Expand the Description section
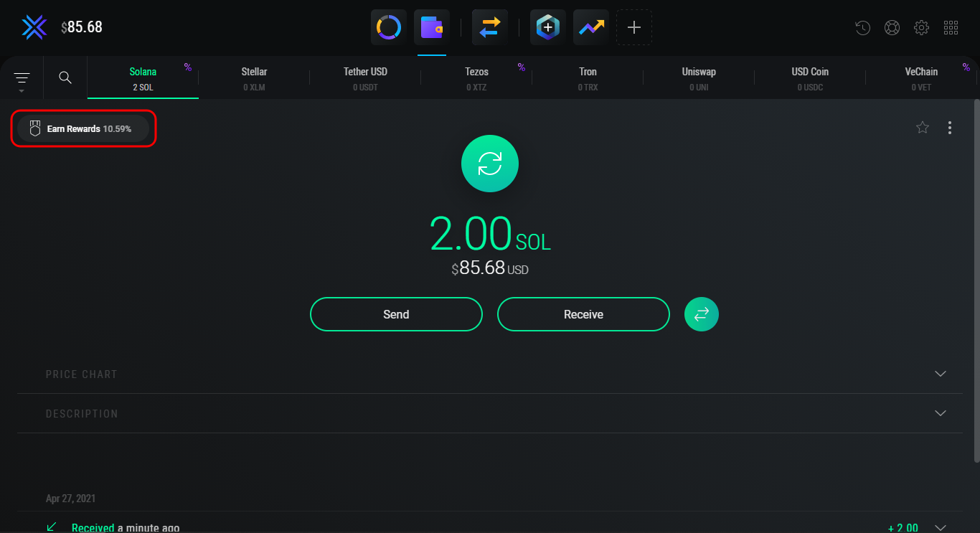The width and height of the screenshot is (980, 533). pos(941,413)
